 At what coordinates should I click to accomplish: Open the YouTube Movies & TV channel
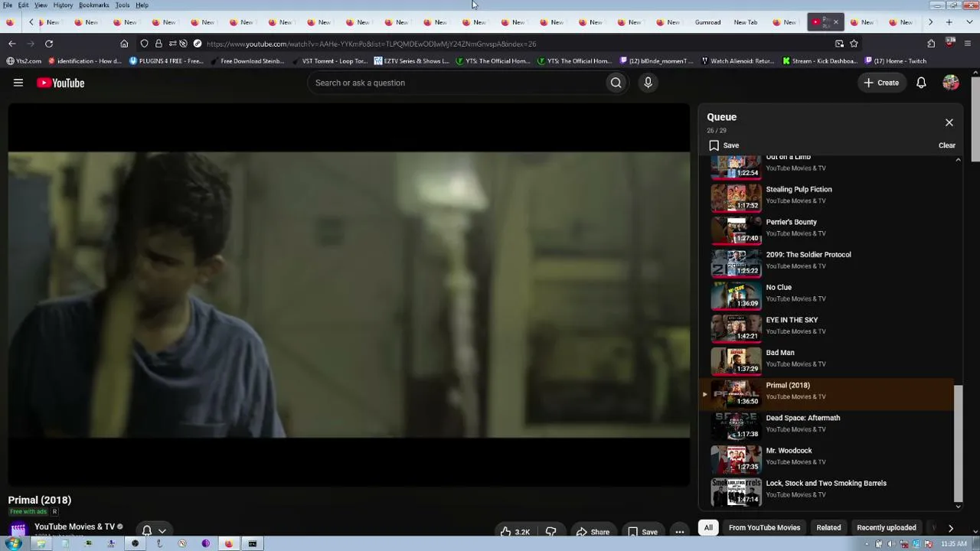(x=74, y=527)
